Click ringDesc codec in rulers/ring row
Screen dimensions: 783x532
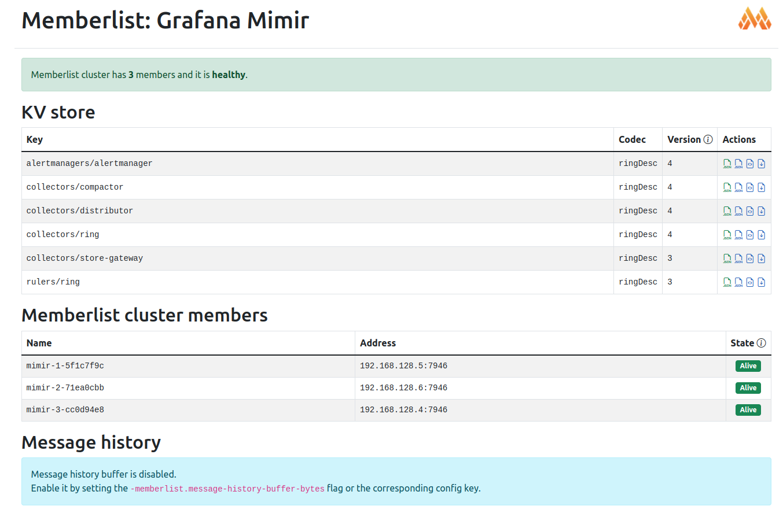tap(638, 282)
